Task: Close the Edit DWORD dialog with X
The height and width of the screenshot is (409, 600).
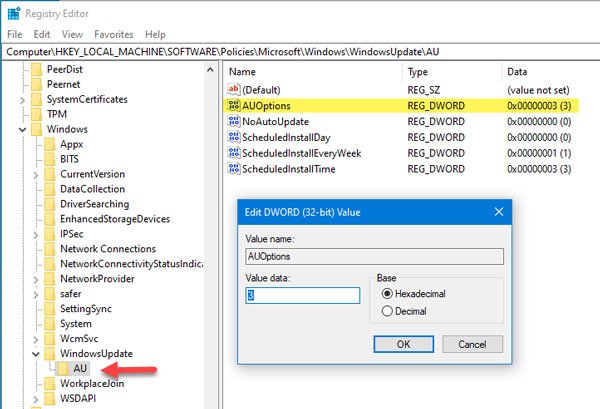Action: (x=499, y=212)
